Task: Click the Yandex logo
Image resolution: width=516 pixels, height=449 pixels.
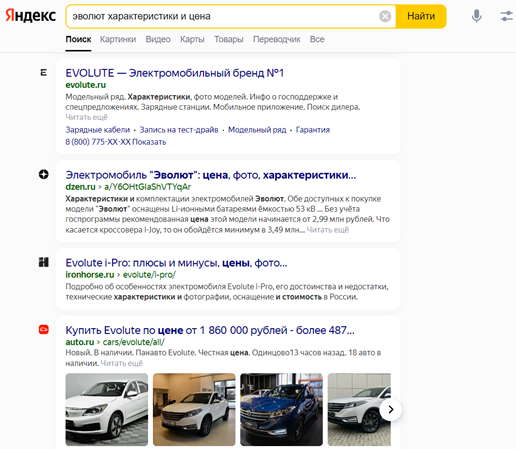Action: click(31, 16)
